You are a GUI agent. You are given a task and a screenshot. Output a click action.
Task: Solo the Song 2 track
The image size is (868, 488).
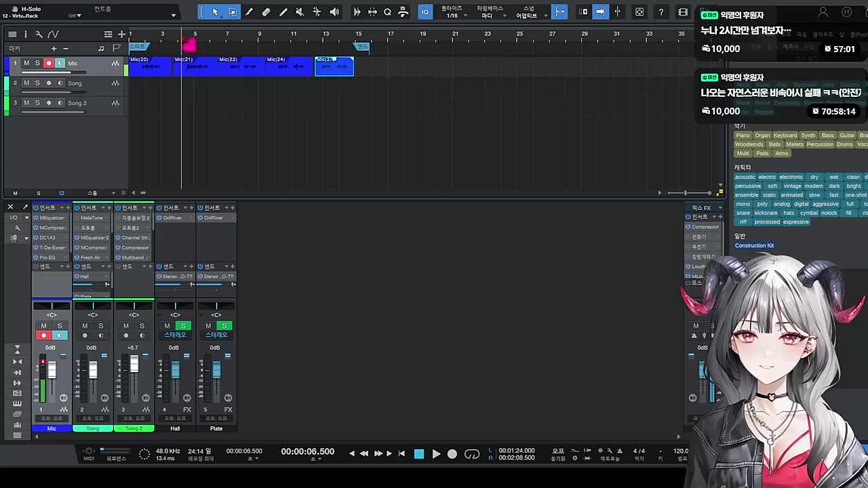(37, 103)
